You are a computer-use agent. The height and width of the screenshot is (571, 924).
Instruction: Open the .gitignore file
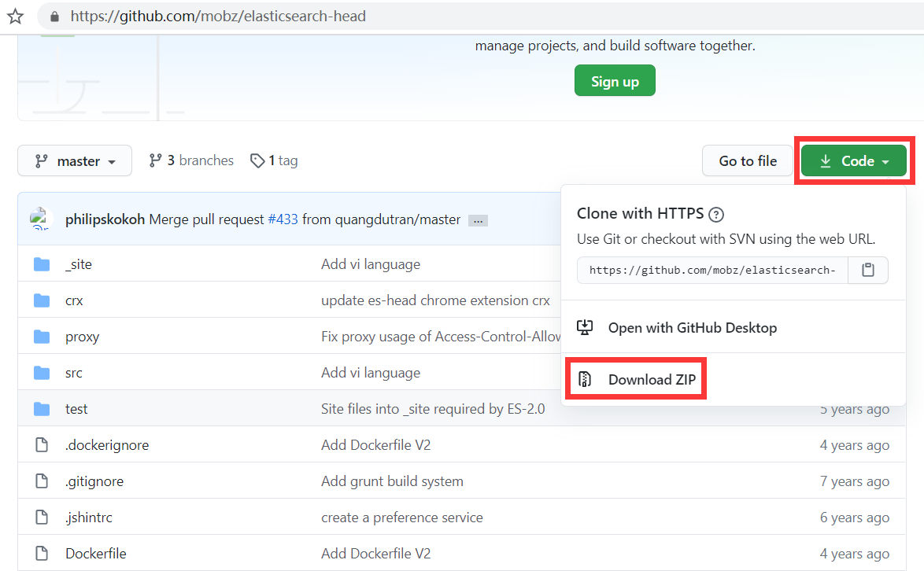click(94, 481)
